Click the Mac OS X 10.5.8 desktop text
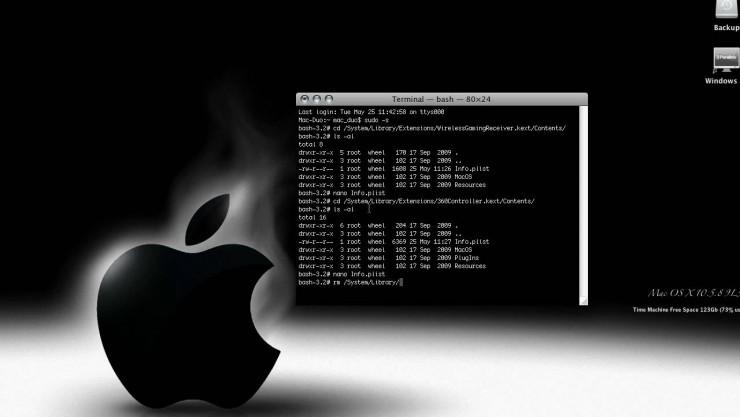This screenshot has width=740, height=417. (x=694, y=293)
